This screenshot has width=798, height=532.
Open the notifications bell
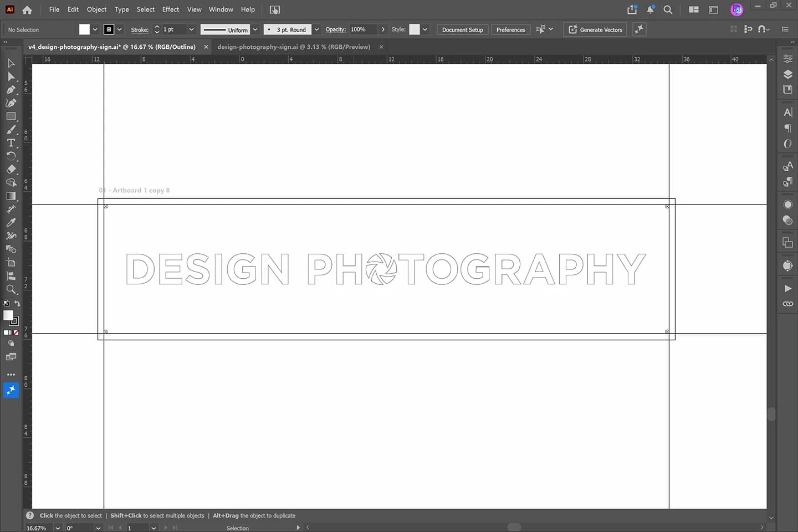(x=650, y=9)
